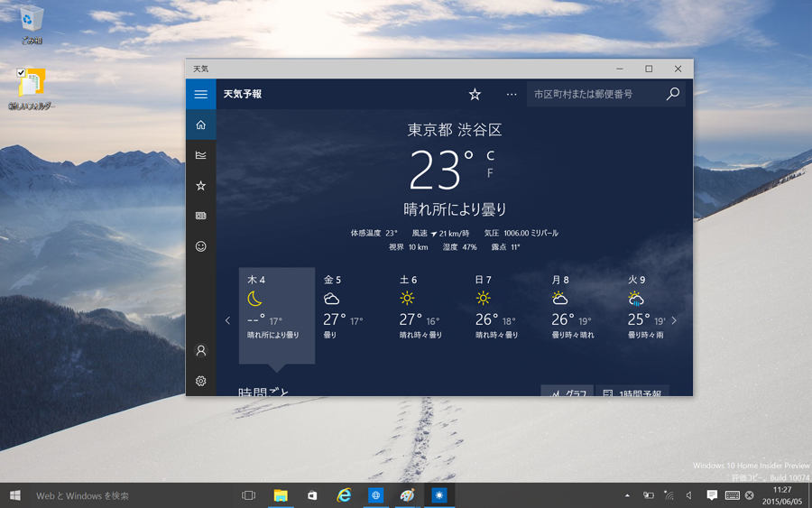Open the News sidebar icon

(x=201, y=216)
